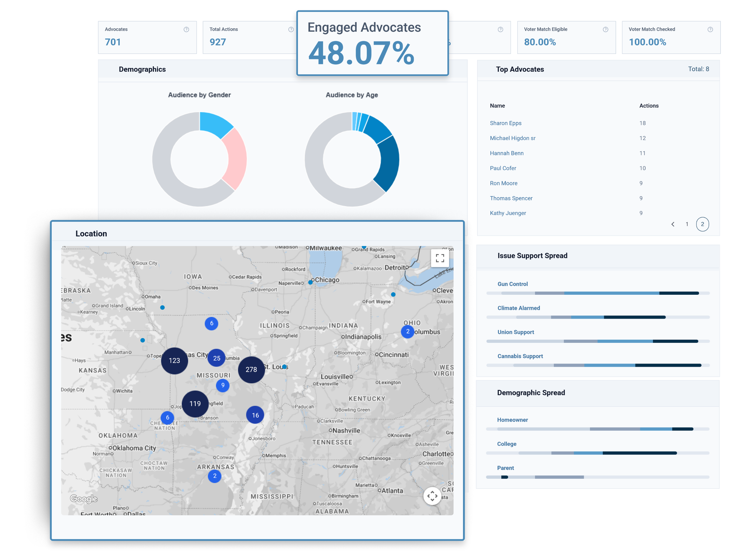The width and height of the screenshot is (747, 560).
Task: Click the Google logo on the map
Action: (x=84, y=499)
